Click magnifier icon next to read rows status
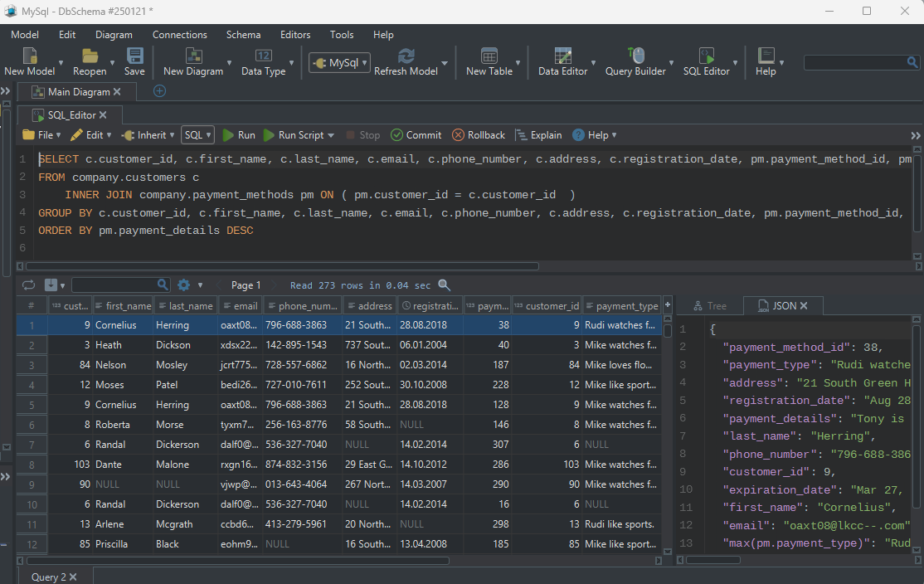Screen dimensions: 924x584 [445, 285]
